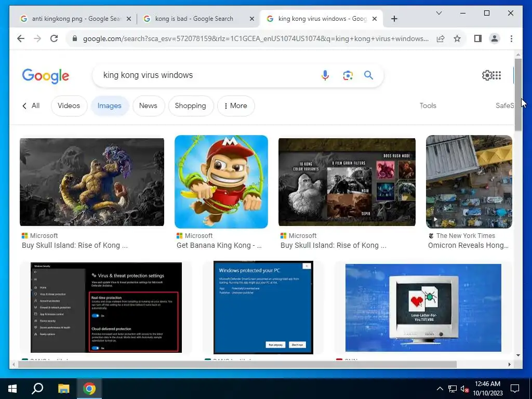Open first 'Buy Skull Island: Rise of Kong' link
The height and width of the screenshot is (399, 532).
pyautogui.click(x=75, y=245)
